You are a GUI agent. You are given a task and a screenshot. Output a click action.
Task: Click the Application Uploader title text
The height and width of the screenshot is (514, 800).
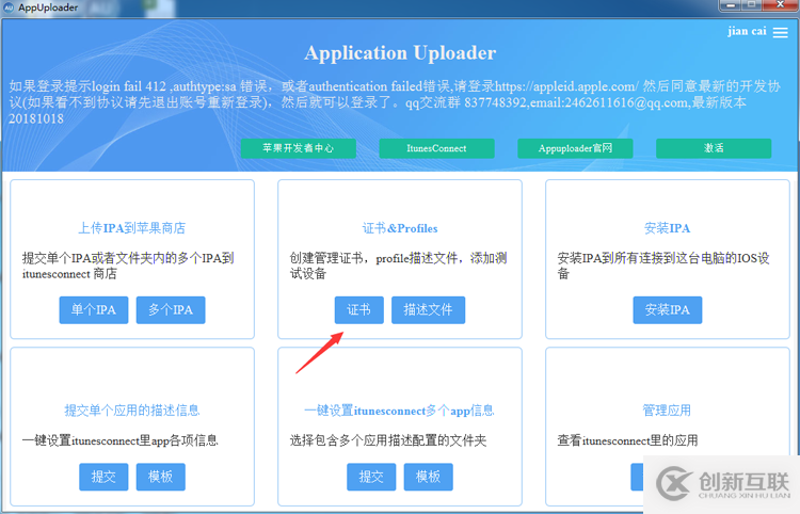click(400, 53)
